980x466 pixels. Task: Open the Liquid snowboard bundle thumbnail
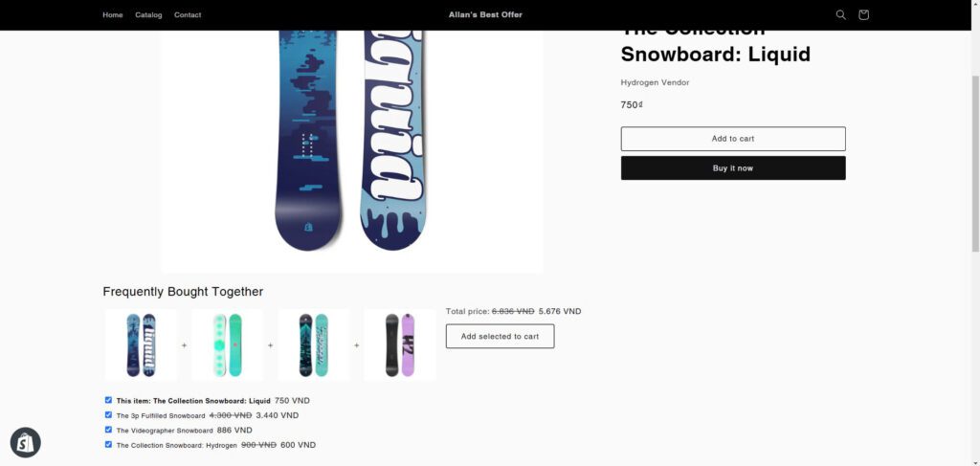click(142, 344)
